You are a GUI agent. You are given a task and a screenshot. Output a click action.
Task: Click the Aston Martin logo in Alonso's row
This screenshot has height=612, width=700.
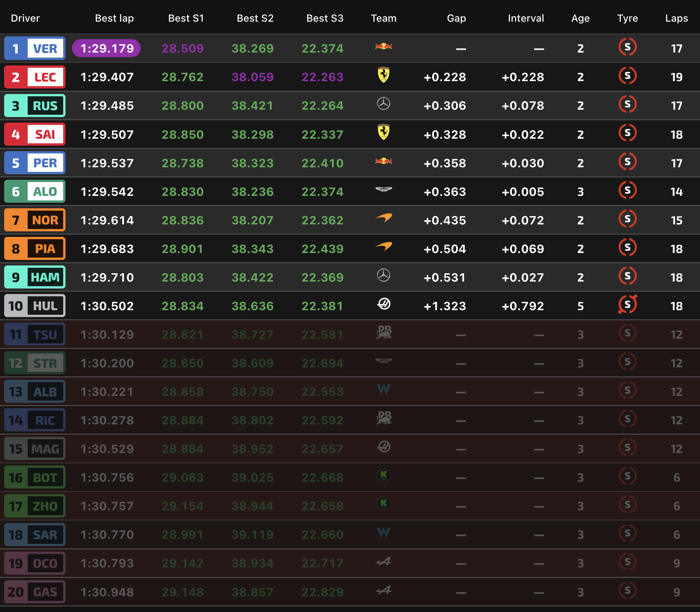pyautogui.click(x=383, y=189)
